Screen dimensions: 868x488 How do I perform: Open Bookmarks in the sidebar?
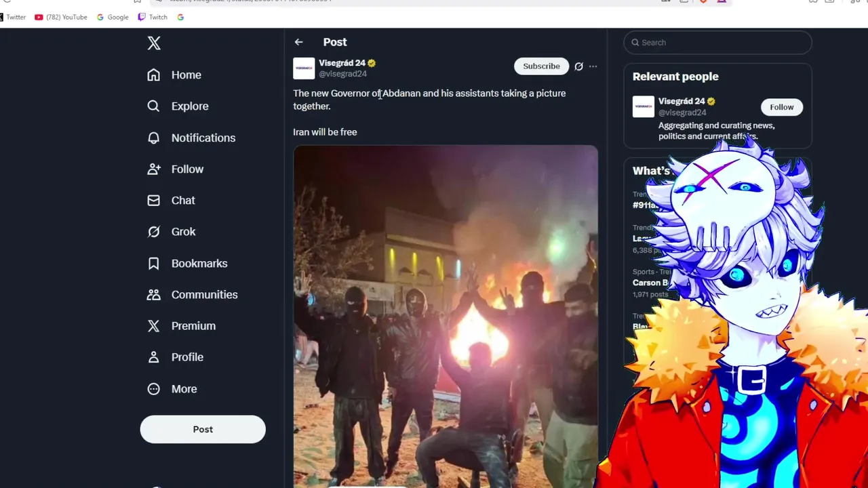click(x=187, y=263)
